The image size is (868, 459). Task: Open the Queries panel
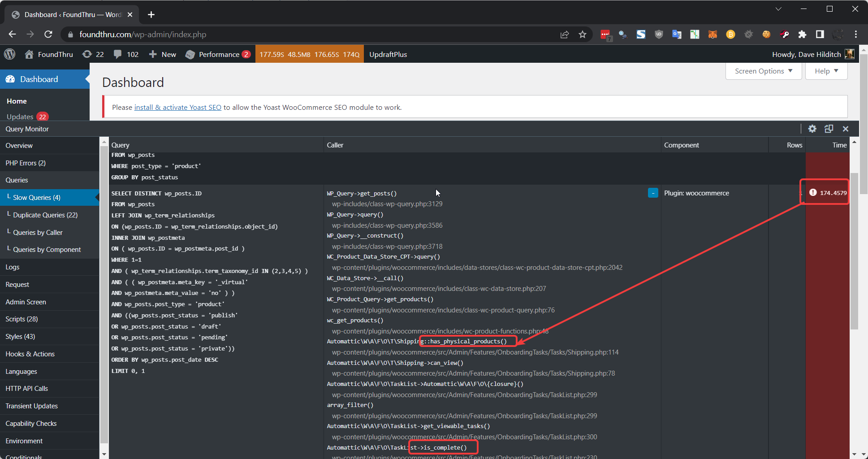pyautogui.click(x=49, y=180)
